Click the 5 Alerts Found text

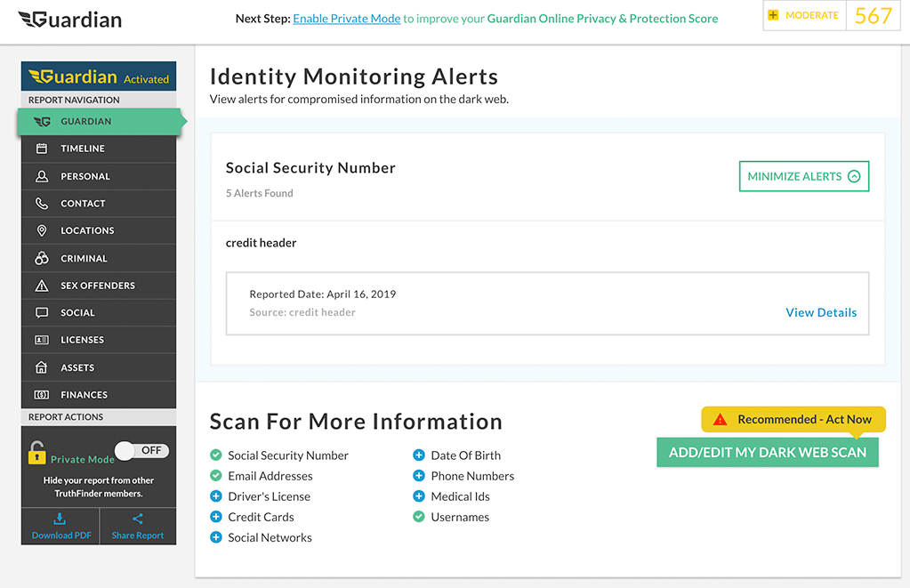[x=260, y=193]
